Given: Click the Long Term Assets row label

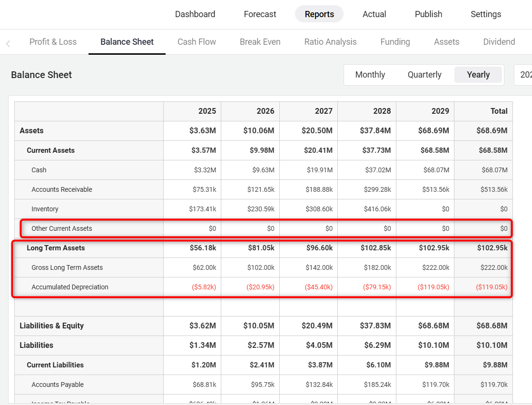Looking at the screenshot, I should [x=56, y=248].
